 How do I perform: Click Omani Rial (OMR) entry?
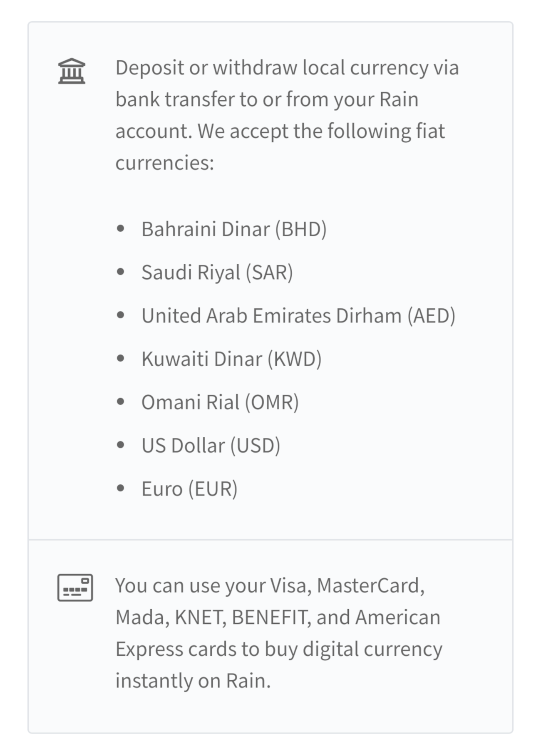[x=220, y=402]
